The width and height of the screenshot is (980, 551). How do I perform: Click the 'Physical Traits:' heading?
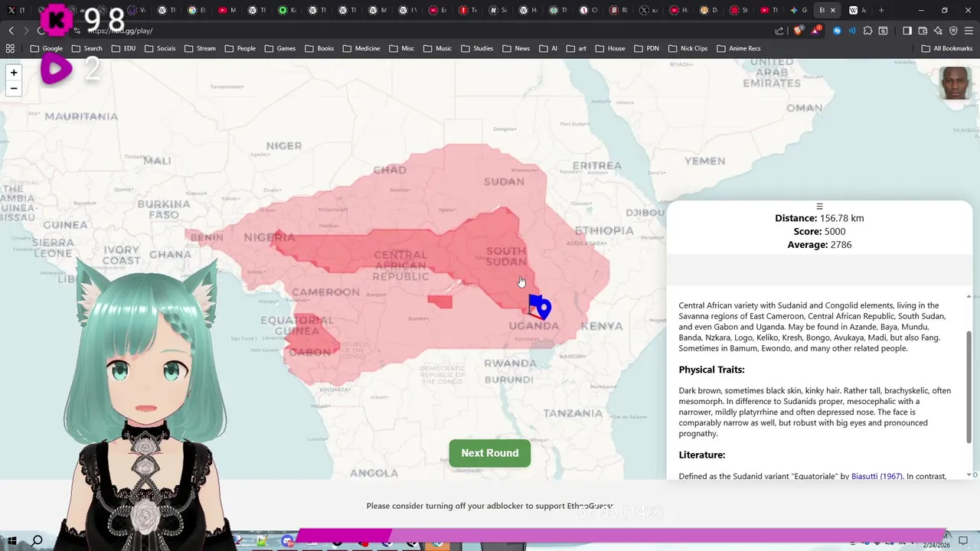pos(711,370)
